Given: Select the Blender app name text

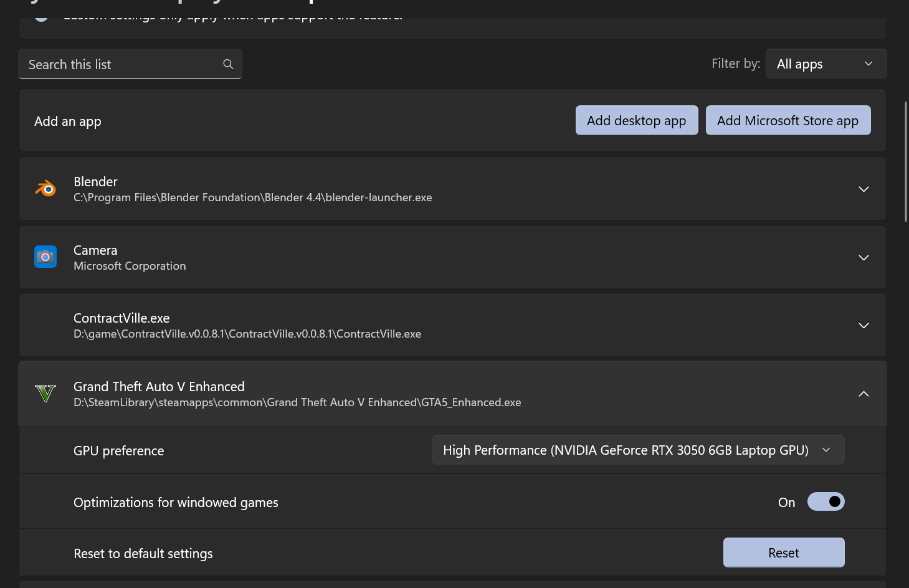Looking at the screenshot, I should click(95, 181).
